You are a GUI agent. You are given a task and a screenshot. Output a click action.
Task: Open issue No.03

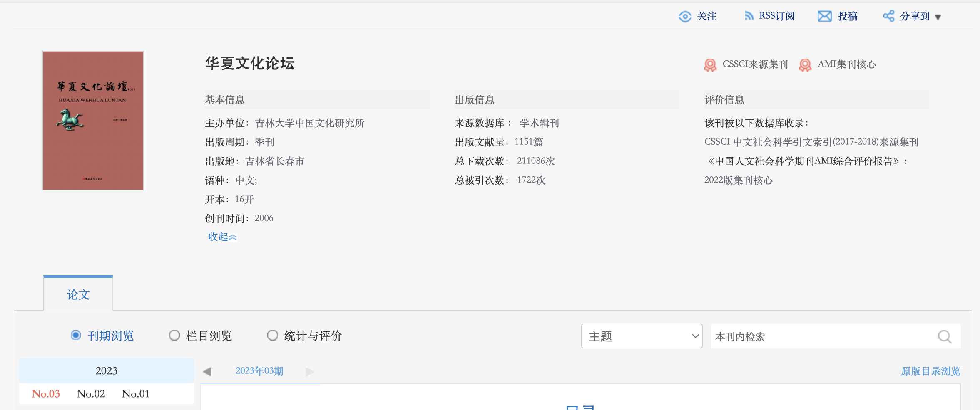point(46,393)
